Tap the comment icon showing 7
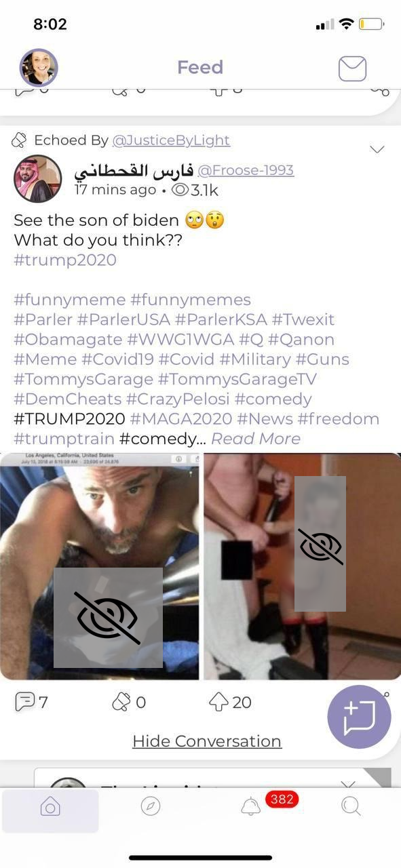Viewport: 401px width, 868px height. click(25, 701)
